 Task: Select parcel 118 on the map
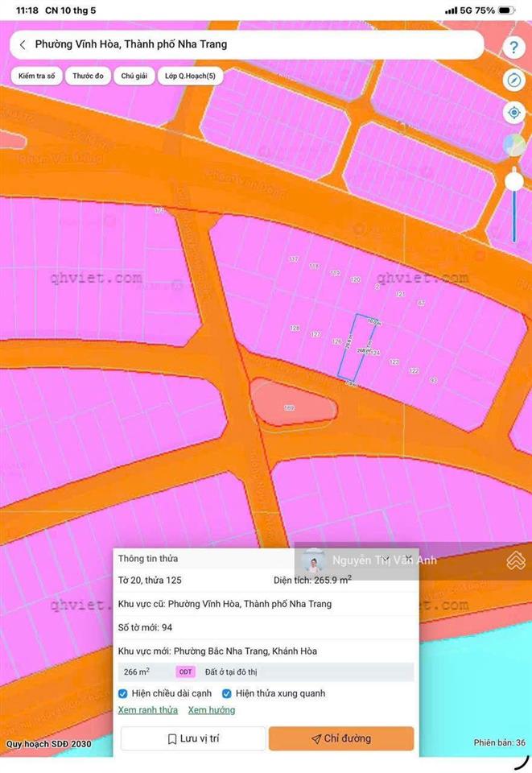click(x=314, y=266)
